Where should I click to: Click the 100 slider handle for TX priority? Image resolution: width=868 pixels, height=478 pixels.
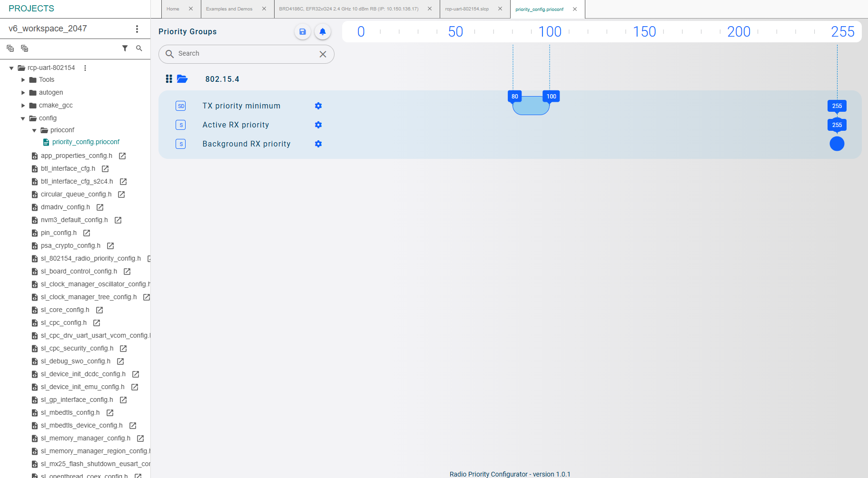point(551,97)
